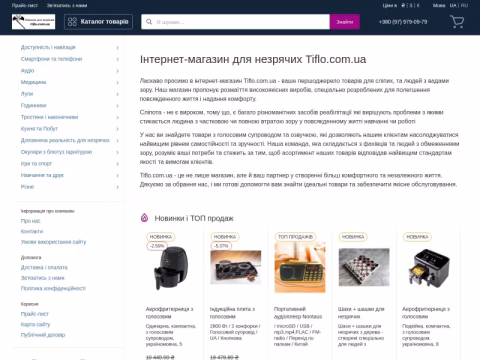This screenshot has width=480, height=360.
Task: Open Політика конфіденційності link
Action: point(53,288)
